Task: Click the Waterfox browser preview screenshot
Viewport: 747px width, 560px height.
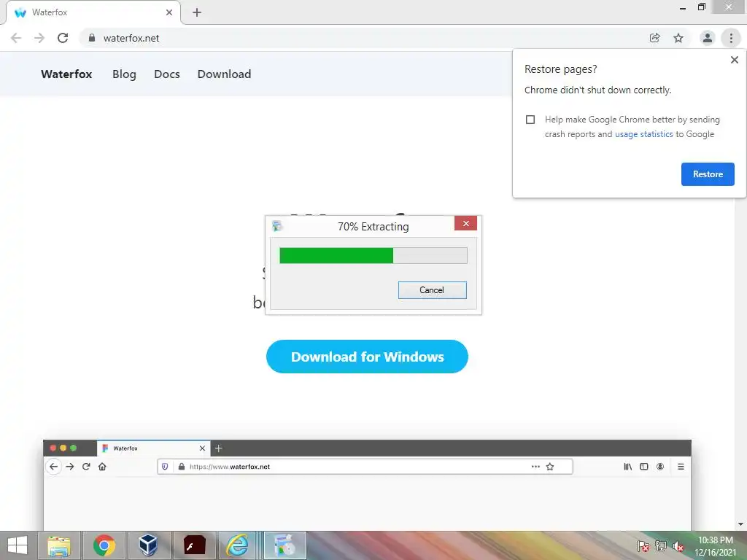Action: click(x=367, y=485)
